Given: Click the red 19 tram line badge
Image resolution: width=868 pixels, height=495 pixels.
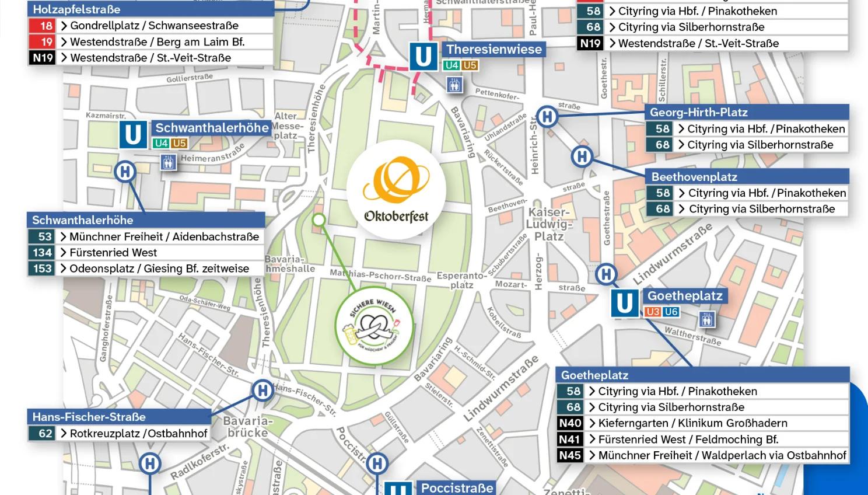Looking at the screenshot, I should pyautogui.click(x=42, y=42).
